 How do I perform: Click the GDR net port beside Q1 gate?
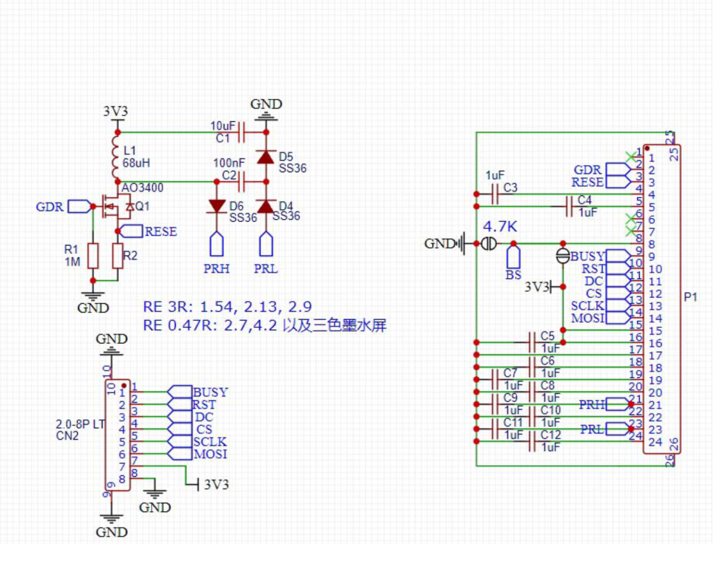click(x=79, y=207)
